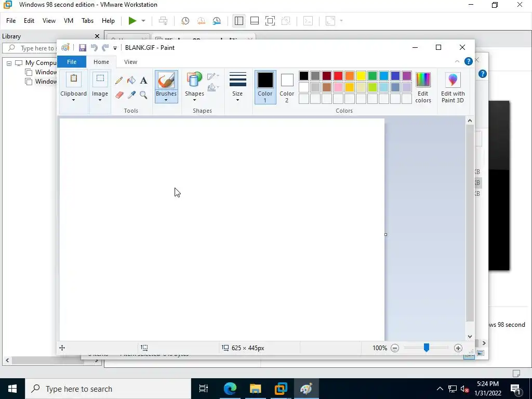Image resolution: width=532 pixels, height=399 pixels.
Task: Click the VMware power on play button
Action: [132, 21]
